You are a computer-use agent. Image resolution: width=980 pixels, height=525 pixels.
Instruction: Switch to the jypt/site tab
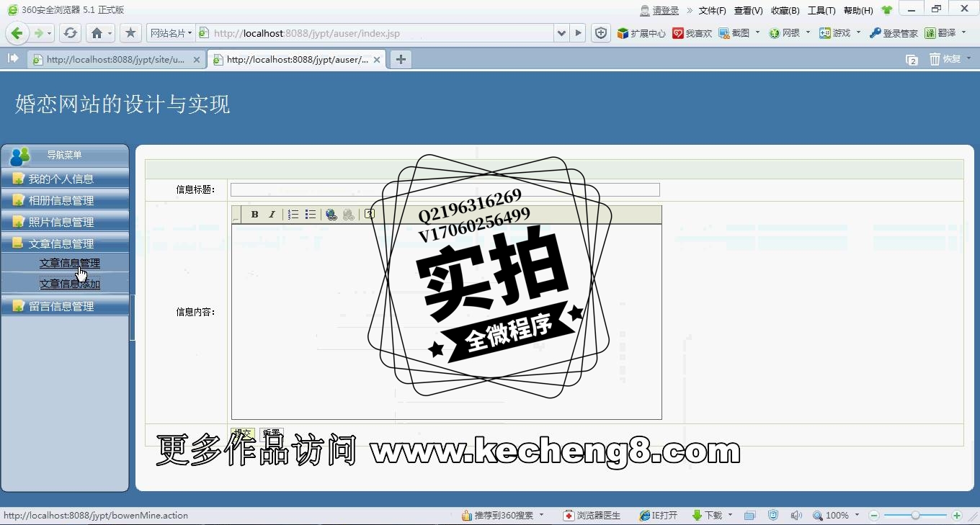[x=115, y=60]
